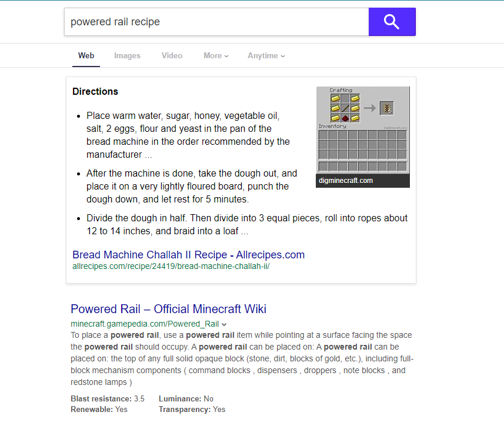This screenshot has width=504, height=422.
Task: Open the Anytime filter dropdown
Action: pyautogui.click(x=266, y=56)
